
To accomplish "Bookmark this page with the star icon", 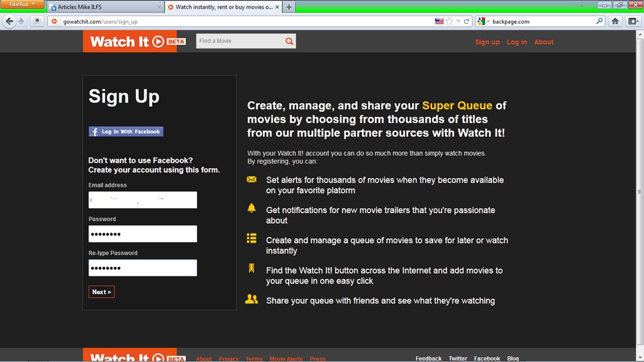I will (449, 21).
